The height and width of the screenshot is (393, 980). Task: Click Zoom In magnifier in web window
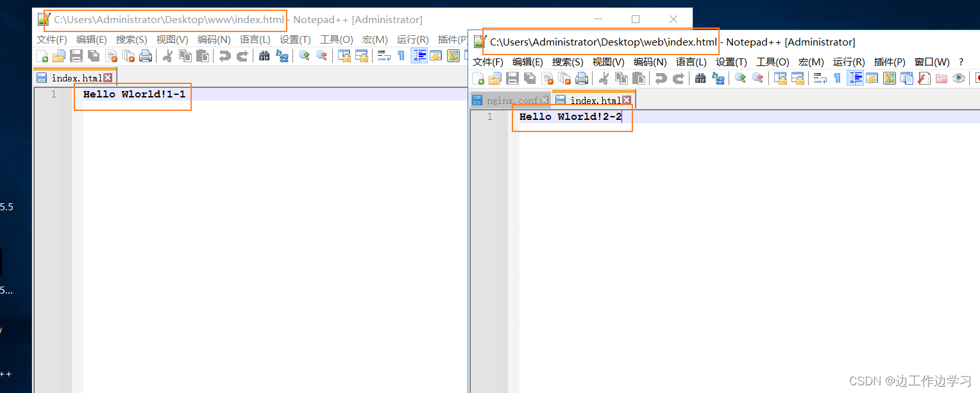pyautogui.click(x=740, y=78)
